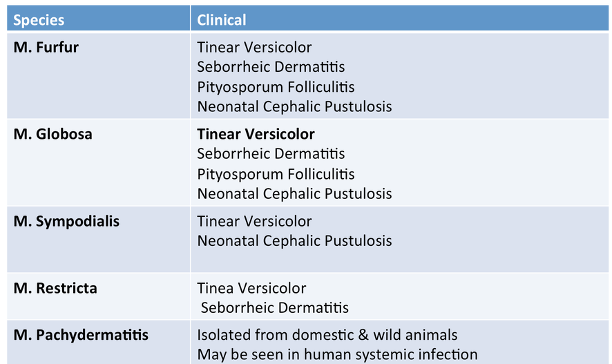Viewport: 612px width, 364px height.
Task: Click bold Tinear Versicolor under M. Globosa
Action: [256, 134]
